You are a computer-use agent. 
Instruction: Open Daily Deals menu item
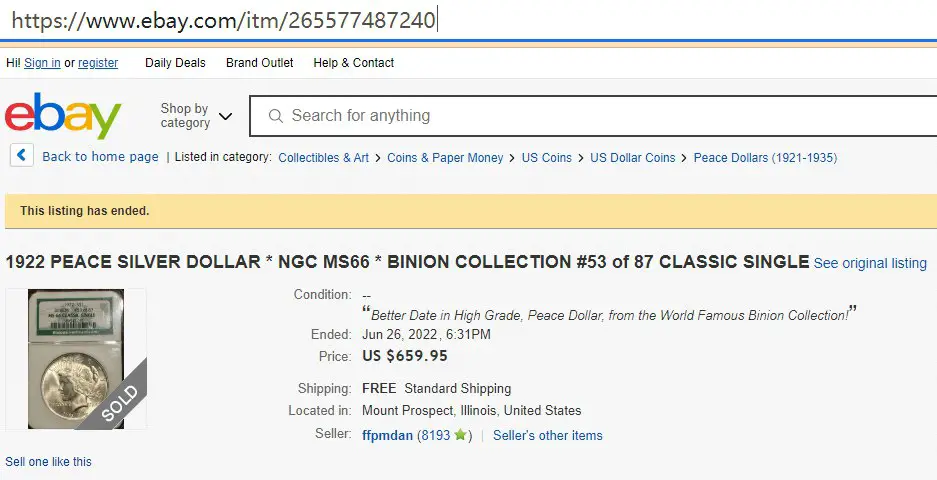[175, 63]
